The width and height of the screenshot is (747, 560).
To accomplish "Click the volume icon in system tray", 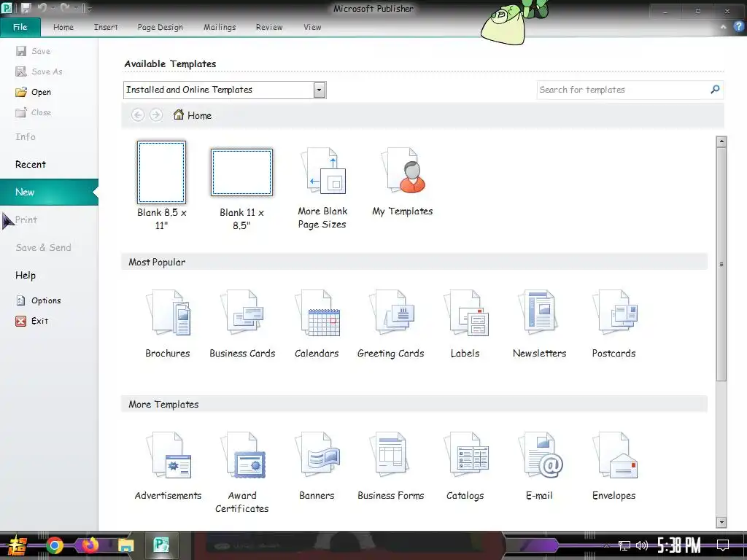I will (642, 545).
